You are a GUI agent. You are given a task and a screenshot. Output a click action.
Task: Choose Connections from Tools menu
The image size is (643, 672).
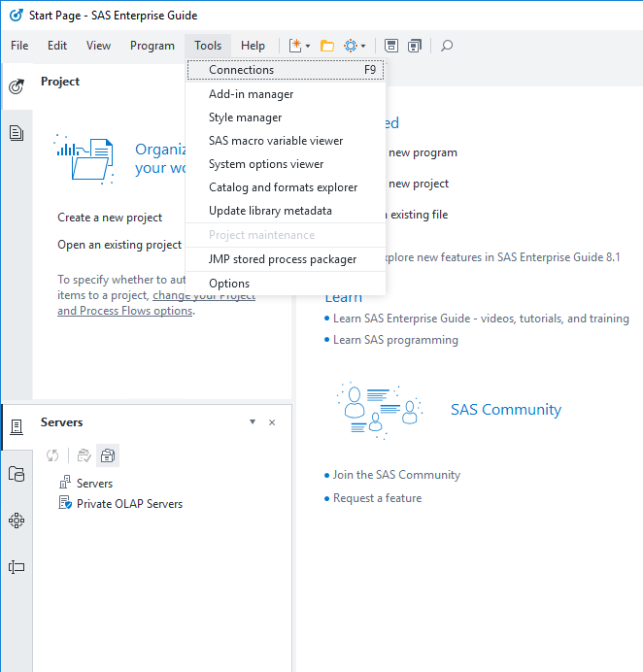pyautogui.click(x=286, y=70)
